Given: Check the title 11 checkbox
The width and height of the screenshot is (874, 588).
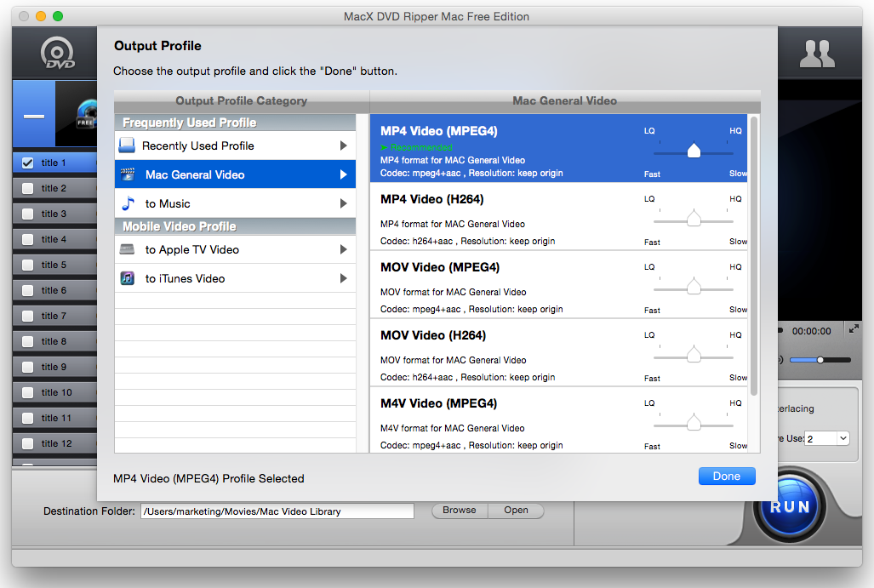Looking at the screenshot, I should coord(27,418).
